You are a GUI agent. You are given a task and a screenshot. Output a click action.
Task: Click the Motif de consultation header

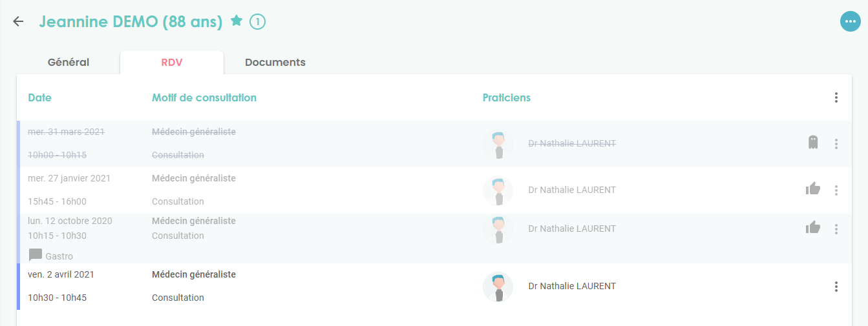click(204, 98)
